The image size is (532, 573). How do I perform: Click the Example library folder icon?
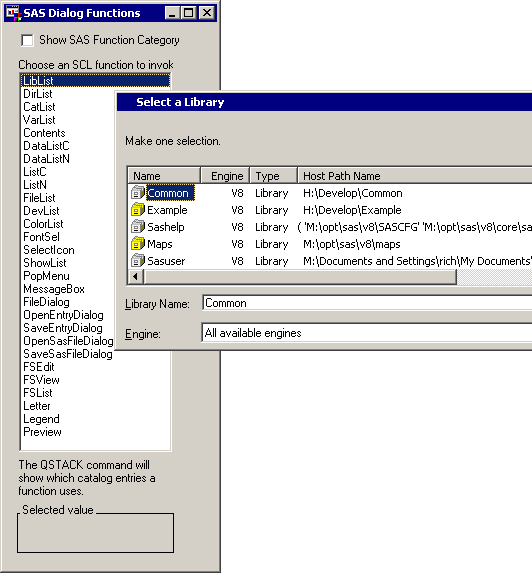[138, 210]
